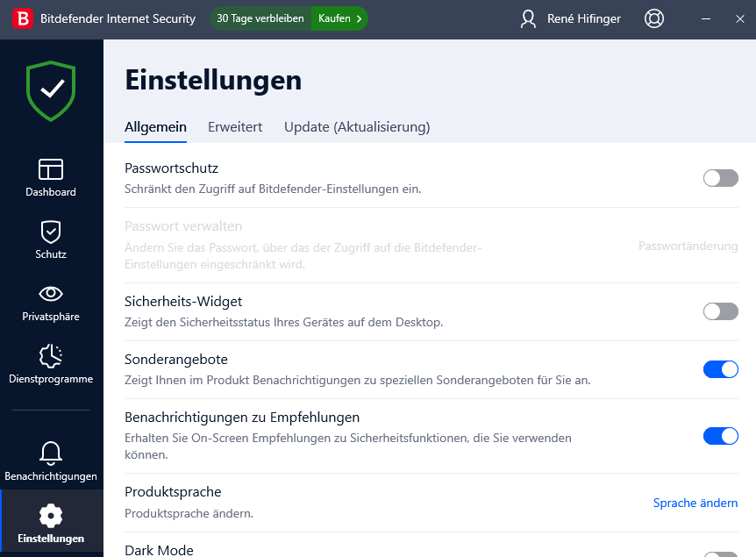
Task: Select the Einstellungen gear icon
Action: (x=51, y=516)
